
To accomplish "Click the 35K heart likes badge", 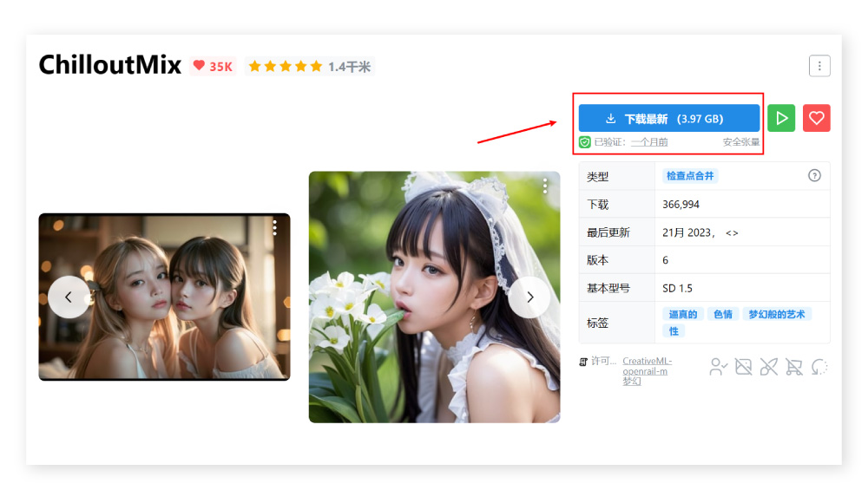I will 213,66.
